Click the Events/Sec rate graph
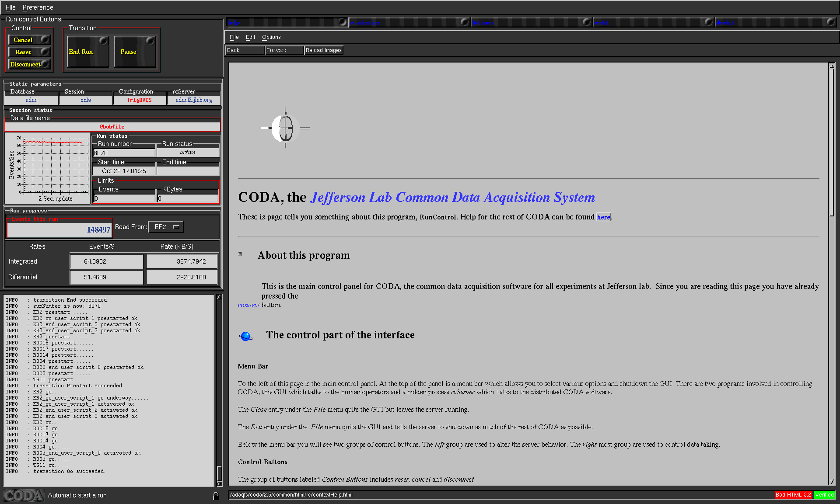Screen dimensions: 840x504 [x=48, y=168]
